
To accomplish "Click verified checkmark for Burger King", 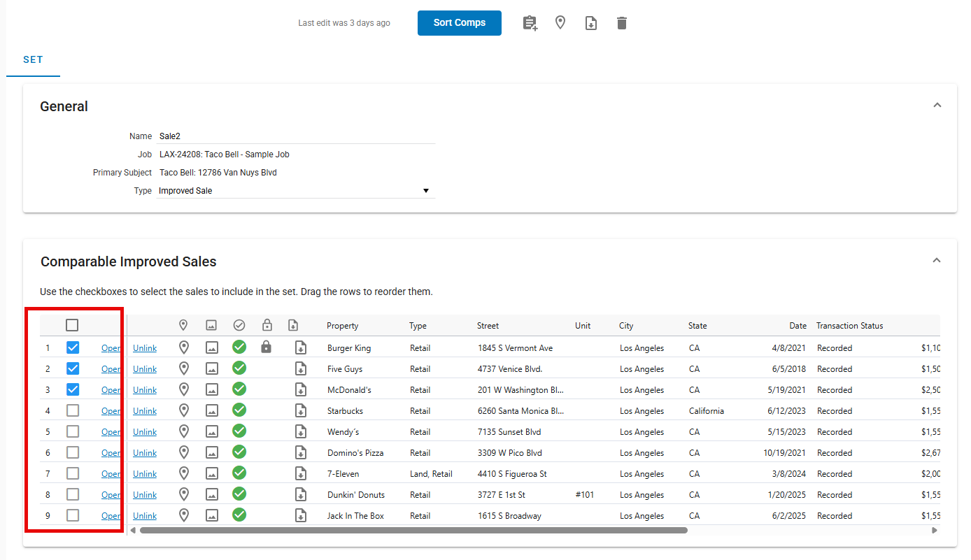I will (x=239, y=347).
